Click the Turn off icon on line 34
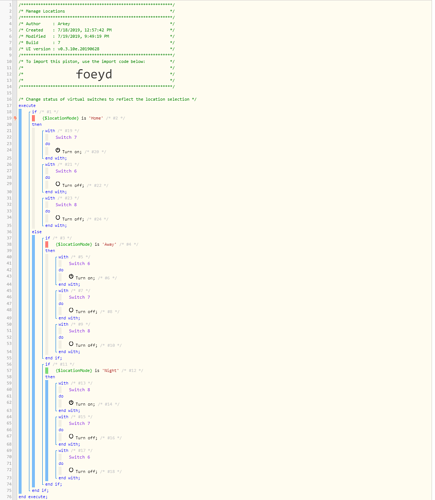This screenshot has height=500, width=435. 58,218
